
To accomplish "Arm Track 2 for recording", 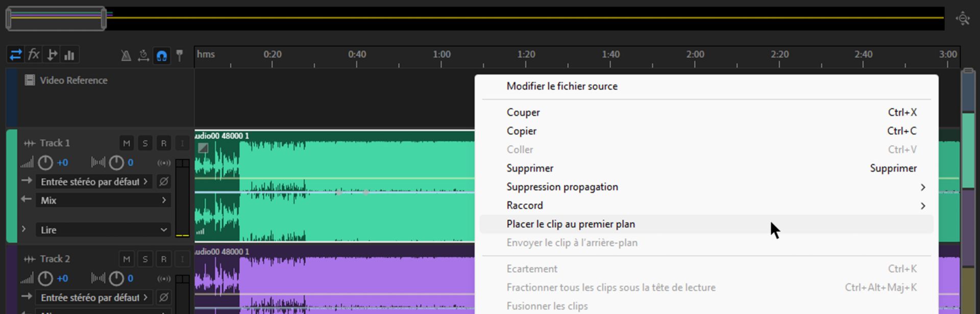I will 163,259.
